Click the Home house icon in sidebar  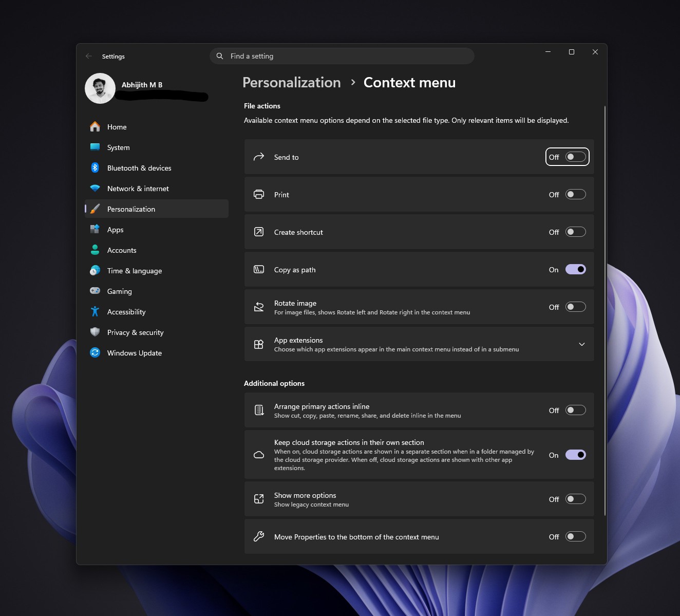click(95, 126)
